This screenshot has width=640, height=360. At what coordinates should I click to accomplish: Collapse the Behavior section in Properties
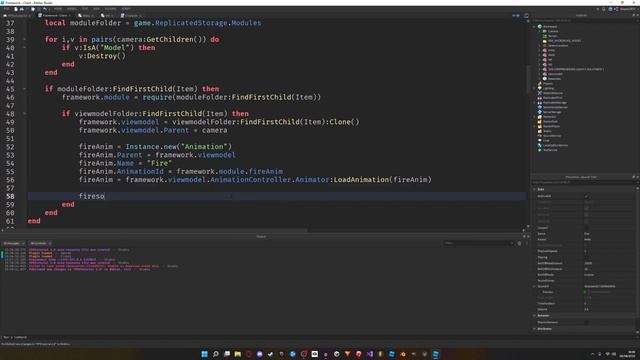(x=534, y=316)
